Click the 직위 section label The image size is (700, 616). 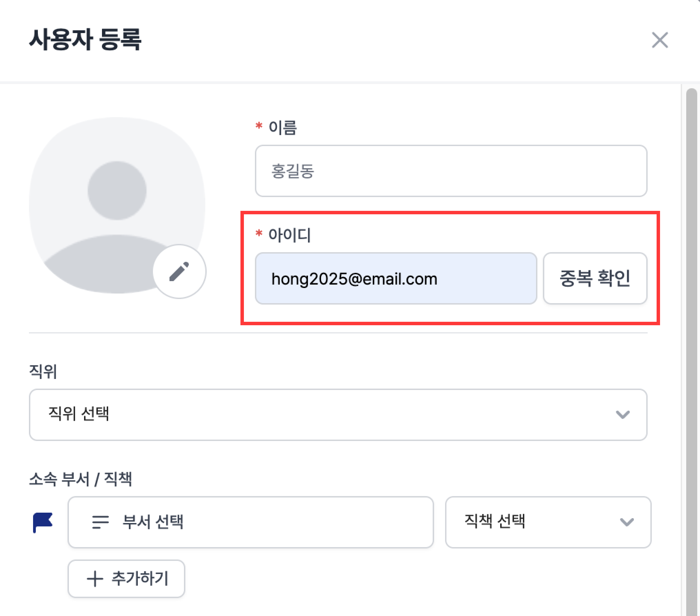point(43,371)
